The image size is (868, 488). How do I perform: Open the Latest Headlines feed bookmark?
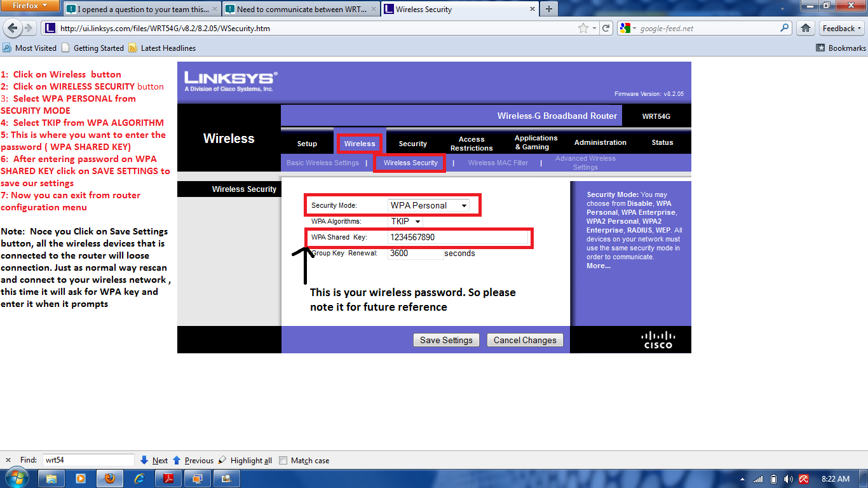(162, 48)
